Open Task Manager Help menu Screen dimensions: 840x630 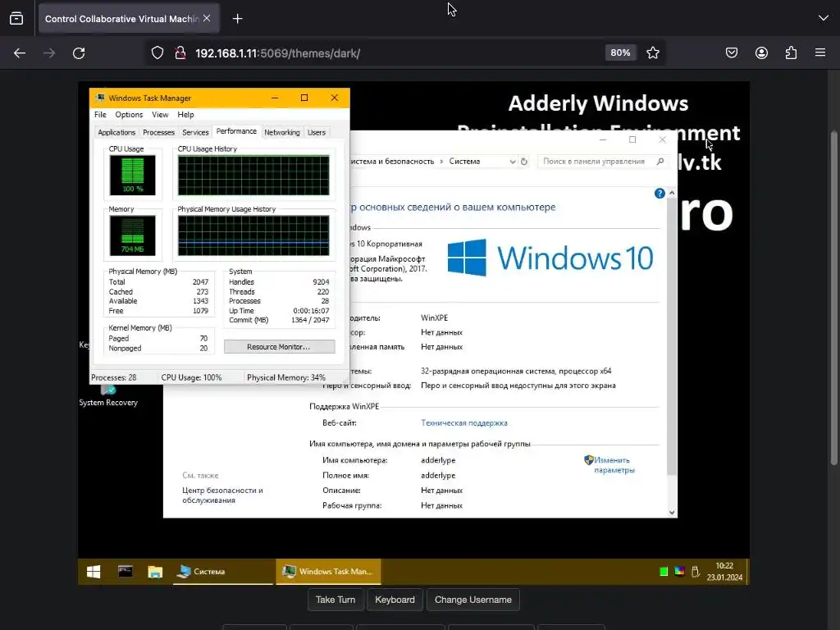tap(185, 115)
